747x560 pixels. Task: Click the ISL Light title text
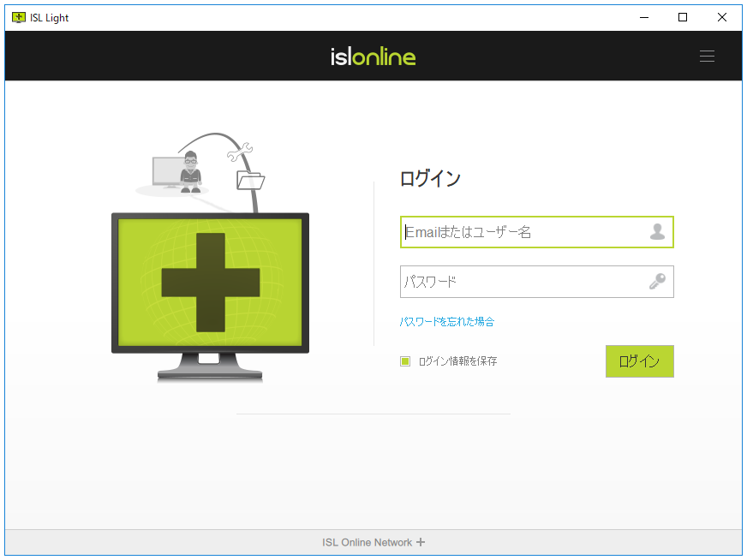point(50,18)
